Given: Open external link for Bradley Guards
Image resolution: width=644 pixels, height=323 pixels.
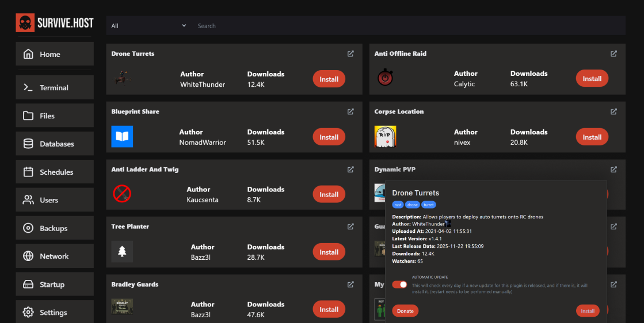Looking at the screenshot, I should point(350,284).
